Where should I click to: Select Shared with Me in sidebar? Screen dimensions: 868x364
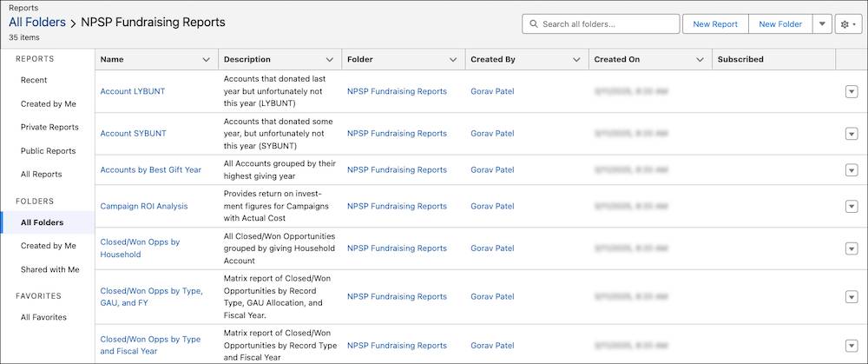(49, 270)
